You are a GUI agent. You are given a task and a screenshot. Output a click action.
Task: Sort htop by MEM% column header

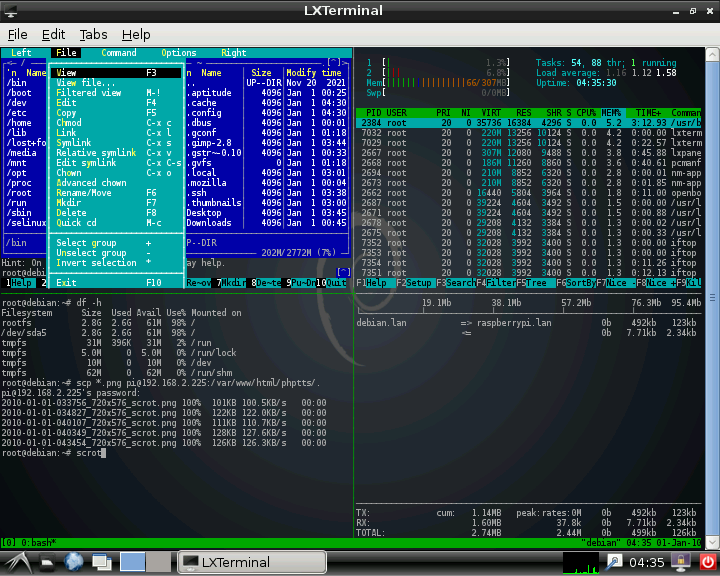click(611, 113)
